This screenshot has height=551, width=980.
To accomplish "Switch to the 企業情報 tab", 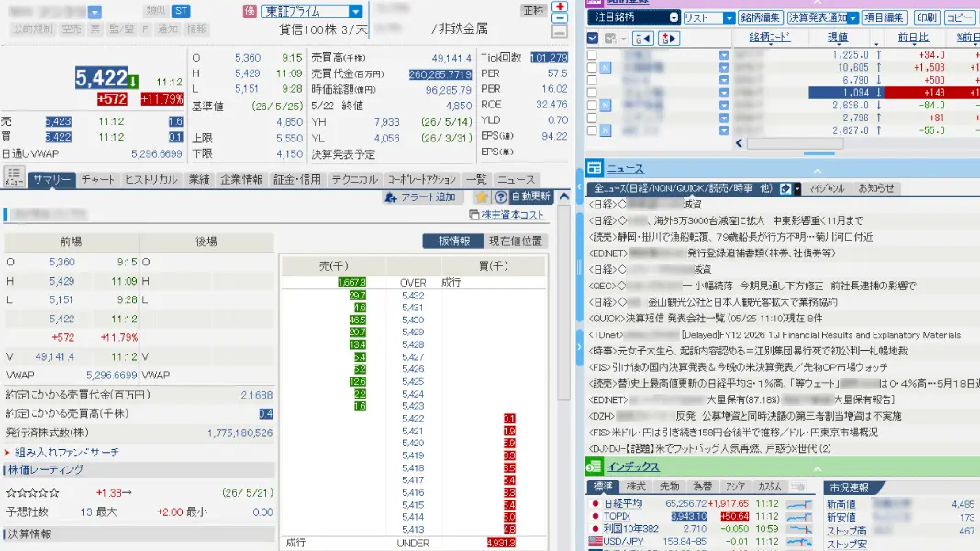I will coord(242,179).
